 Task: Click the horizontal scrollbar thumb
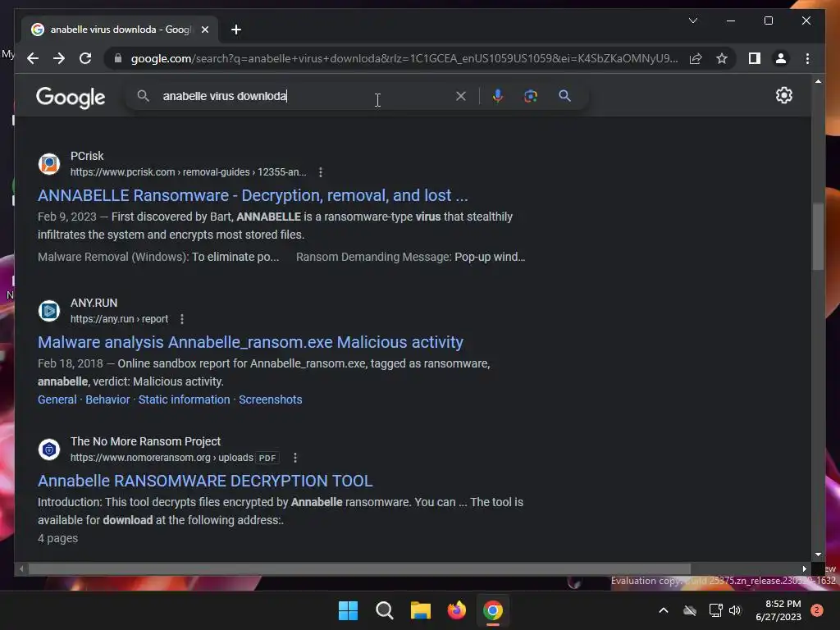(x=359, y=569)
